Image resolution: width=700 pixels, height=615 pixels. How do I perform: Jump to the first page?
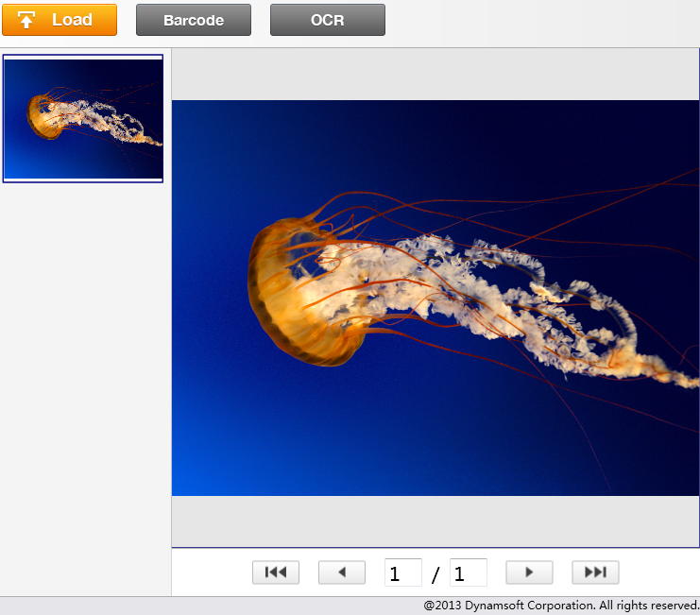point(276,572)
